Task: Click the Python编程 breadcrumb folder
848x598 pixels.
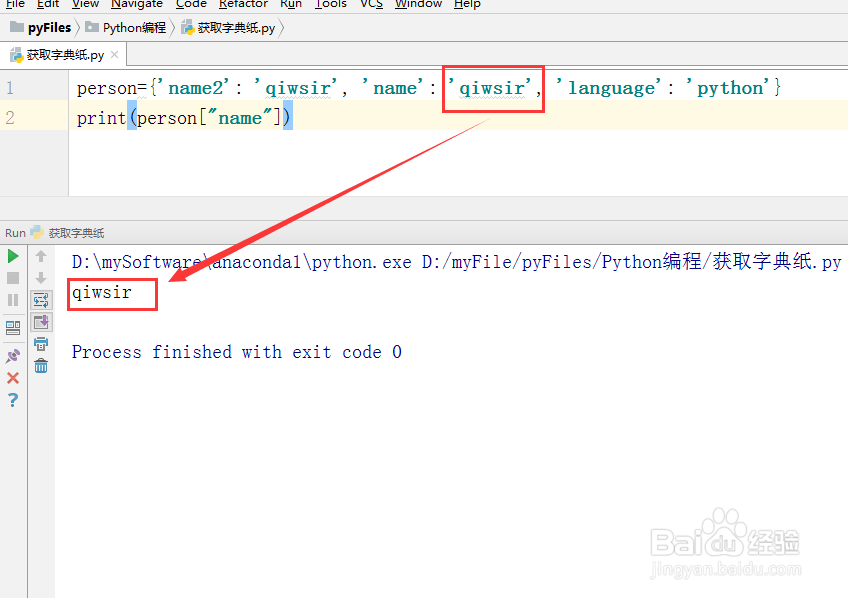Action: point(126,28)
